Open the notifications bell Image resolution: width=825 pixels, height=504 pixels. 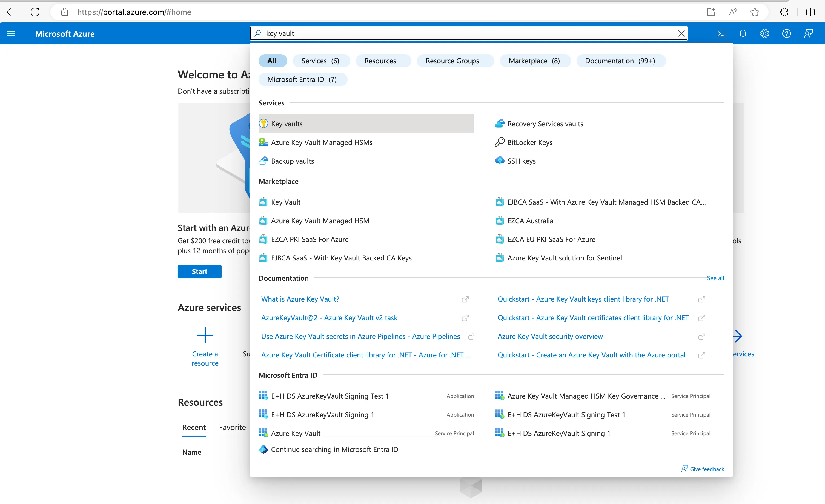743,33
